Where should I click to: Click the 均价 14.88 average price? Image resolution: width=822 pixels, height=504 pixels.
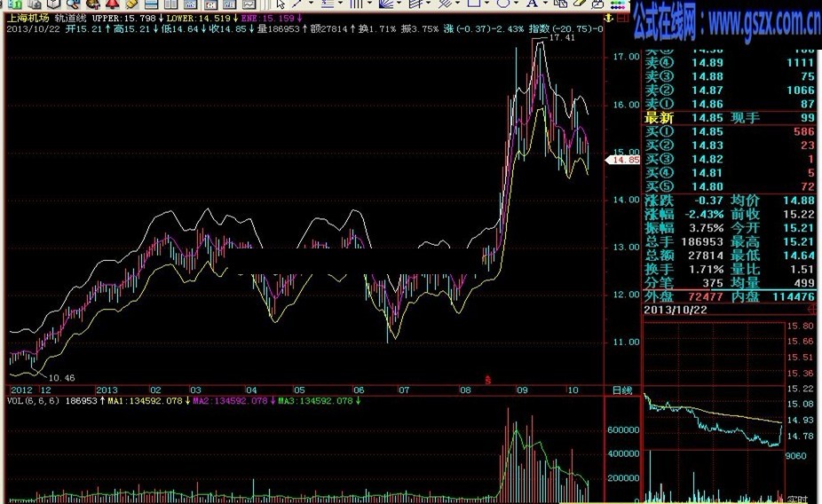(799, 201)
